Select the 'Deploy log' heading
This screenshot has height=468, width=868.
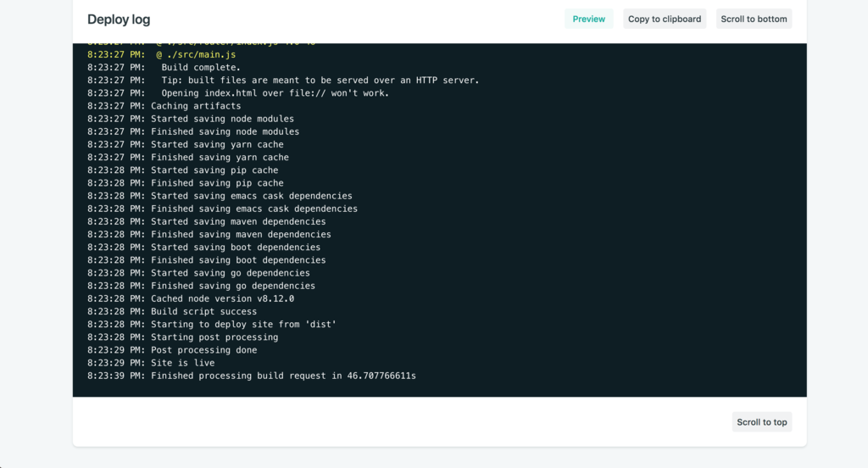pyautogui.click(x=119, y=19)
